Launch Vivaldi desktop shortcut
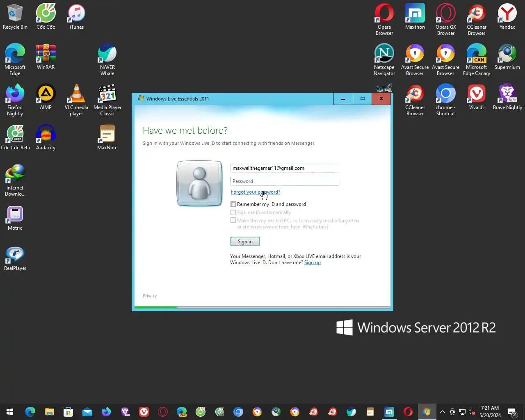Viewport: 525px width, 420px height. point(477,97)
